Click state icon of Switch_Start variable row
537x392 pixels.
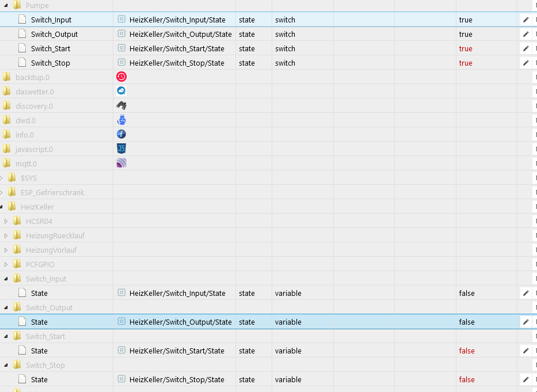pos(121,350)
